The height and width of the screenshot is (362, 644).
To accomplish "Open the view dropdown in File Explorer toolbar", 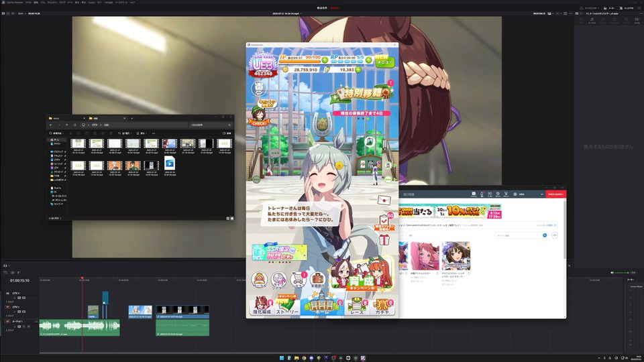I will pos(142,133).
